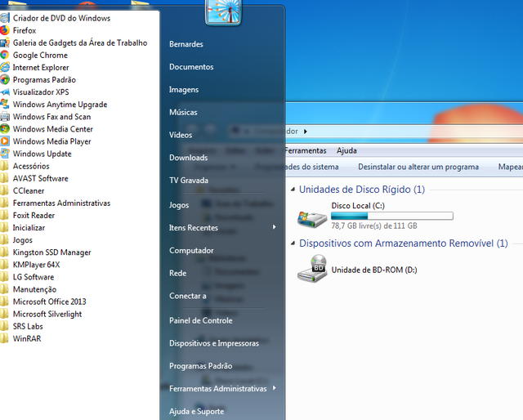This screenshot has height=420, width=523.
Task: Open TV Gravada from Start menu
Action: (189, 180)
